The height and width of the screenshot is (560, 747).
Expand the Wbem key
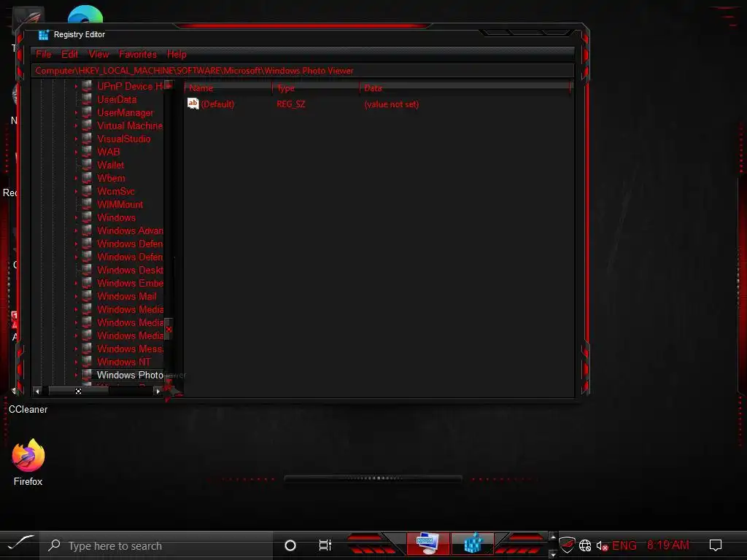pyautogui.click(x=76, y=178)
